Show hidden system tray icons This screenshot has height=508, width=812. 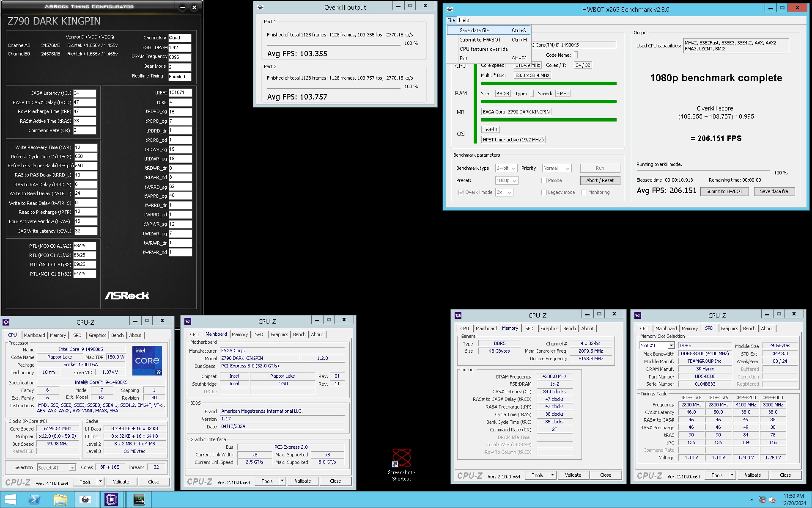752,500
